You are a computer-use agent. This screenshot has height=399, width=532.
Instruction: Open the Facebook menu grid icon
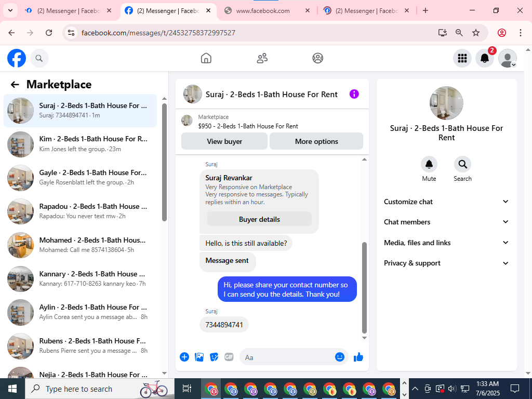[462, 58]
